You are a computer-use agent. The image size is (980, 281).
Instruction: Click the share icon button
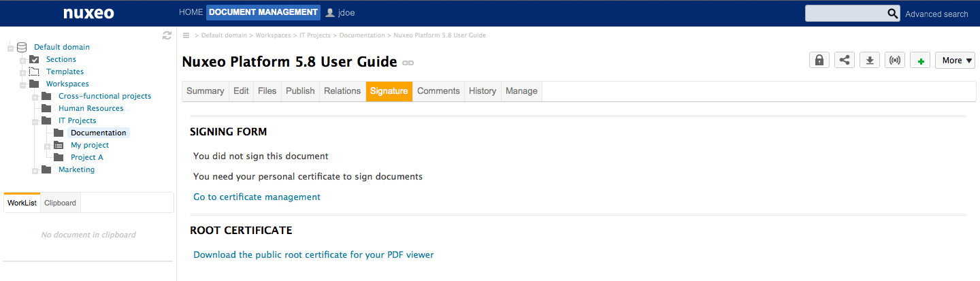(845, 60)
